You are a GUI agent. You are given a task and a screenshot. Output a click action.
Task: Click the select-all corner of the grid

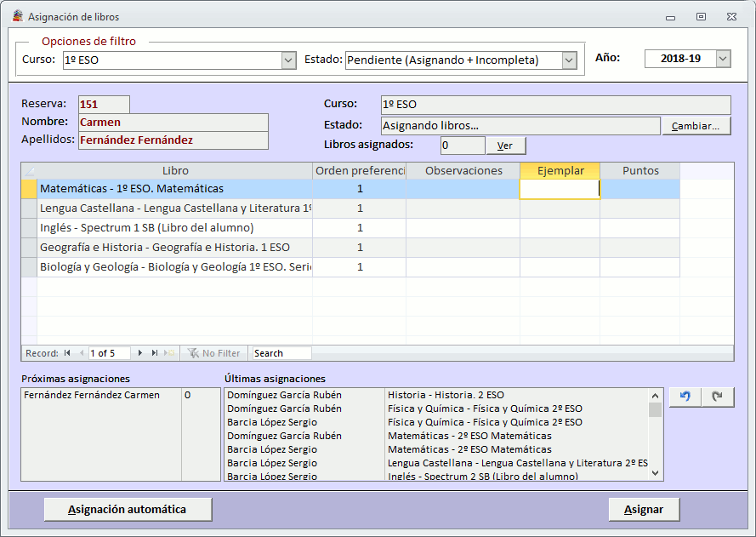[29, 171]
